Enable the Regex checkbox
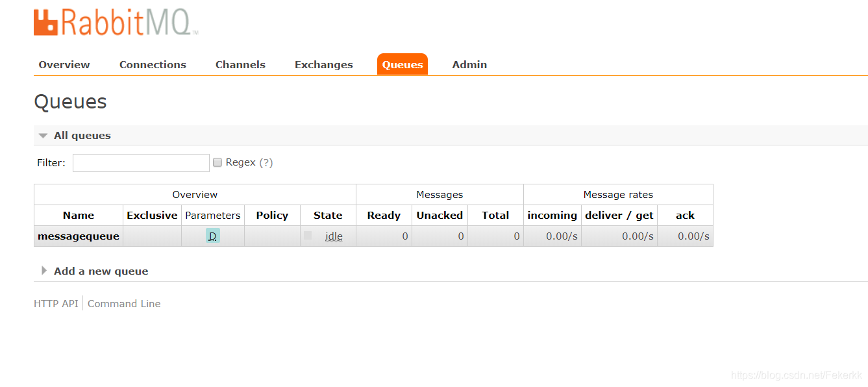 point(217,162)
